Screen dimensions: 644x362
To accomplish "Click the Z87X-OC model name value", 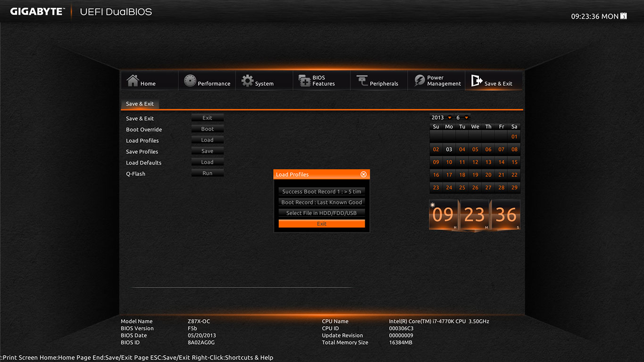I will click(199, 321).
